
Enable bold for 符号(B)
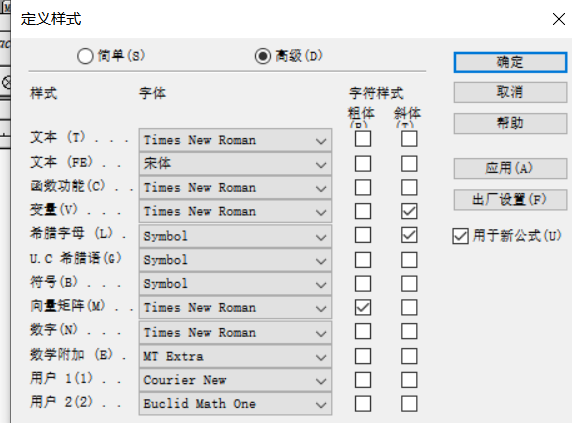[363, 284]
